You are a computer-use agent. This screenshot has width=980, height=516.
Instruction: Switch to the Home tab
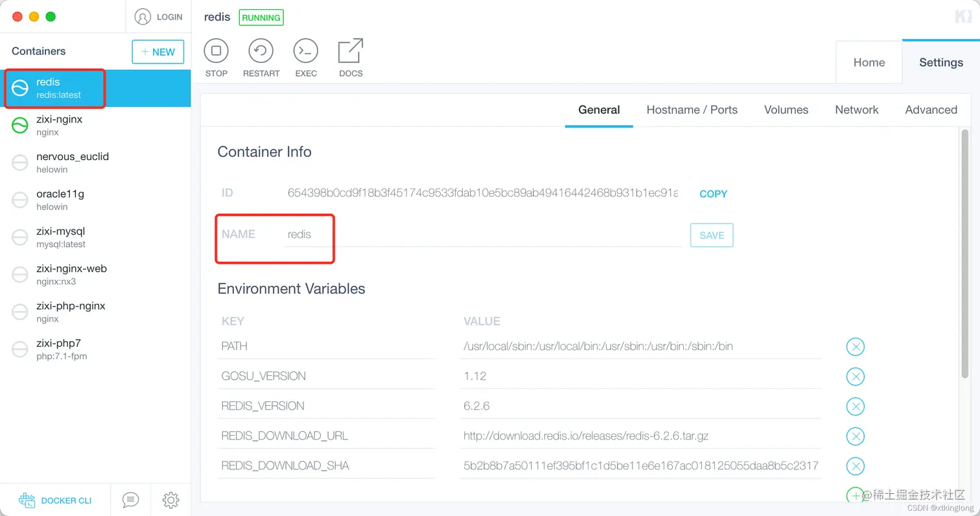point(869,62)
